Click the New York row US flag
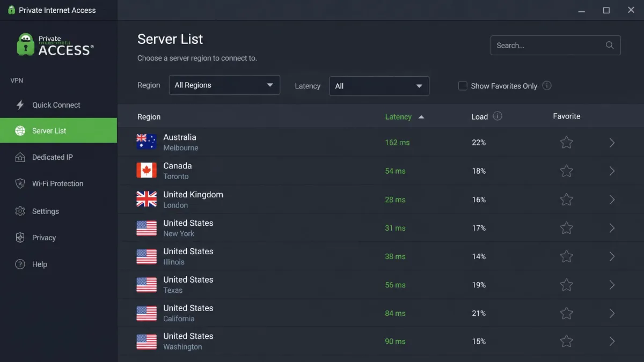This screenshot has height=362, width=644. pos(147,228)
